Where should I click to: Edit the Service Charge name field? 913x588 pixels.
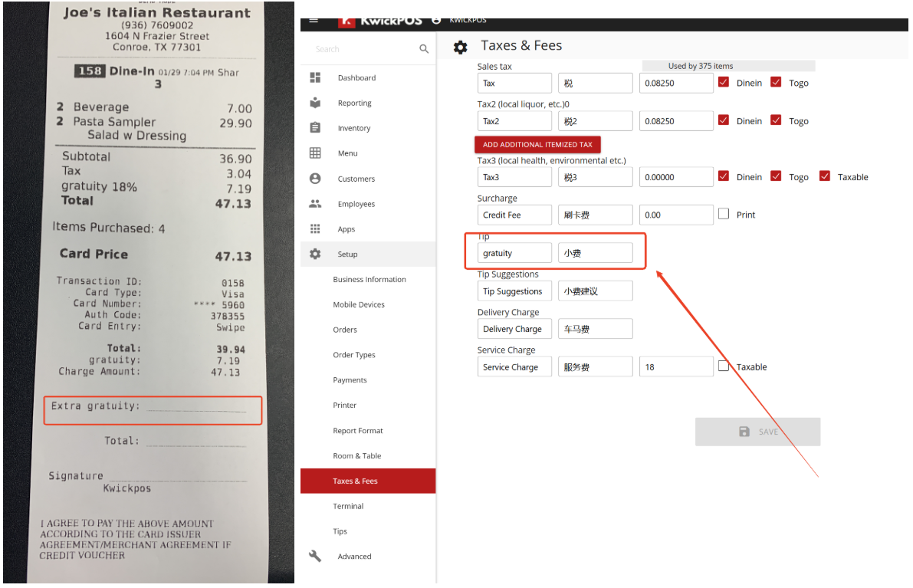coord(514,366)
